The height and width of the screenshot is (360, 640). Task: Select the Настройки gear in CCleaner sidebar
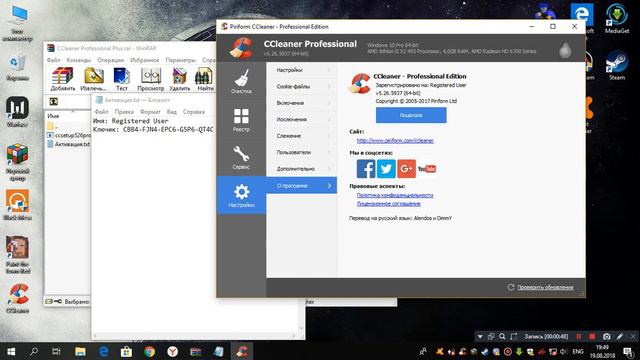pos(241,195)
